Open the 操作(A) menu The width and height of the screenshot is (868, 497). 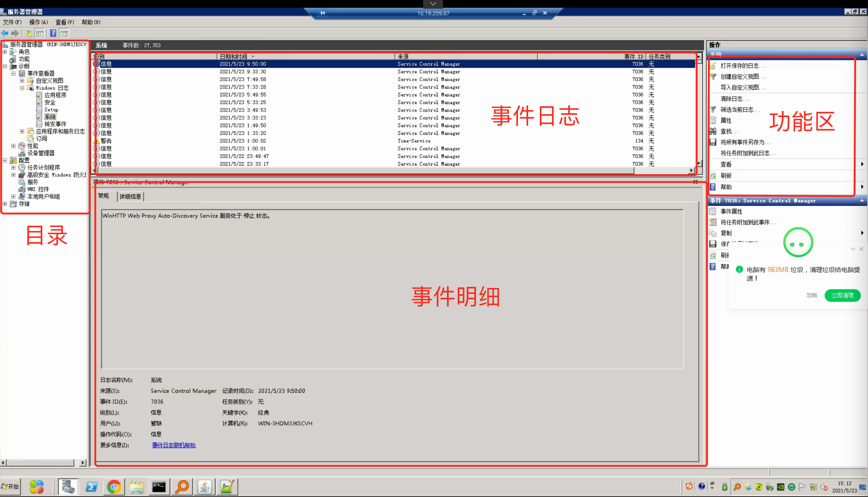coord(38,22)
